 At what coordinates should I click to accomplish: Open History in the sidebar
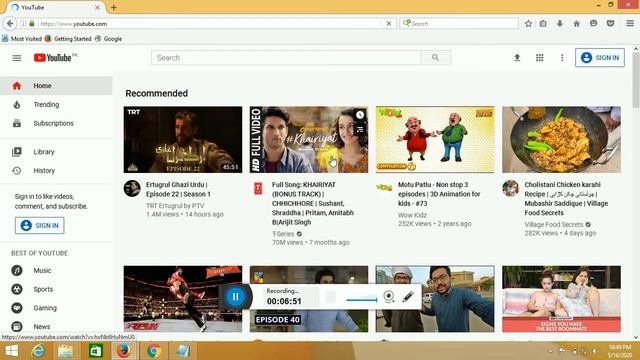pyautogui.click(x=56, y=171)
